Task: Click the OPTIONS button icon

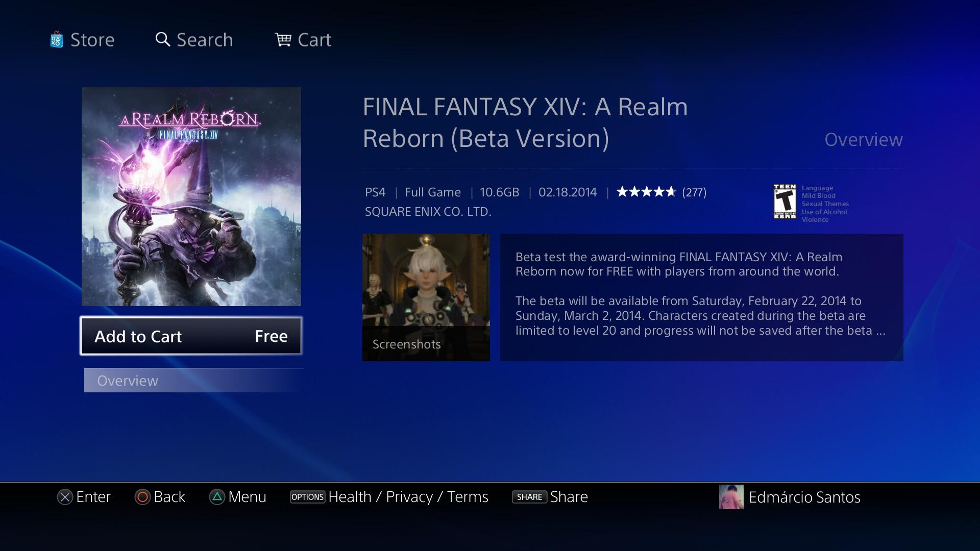Action: coord(307,497)
